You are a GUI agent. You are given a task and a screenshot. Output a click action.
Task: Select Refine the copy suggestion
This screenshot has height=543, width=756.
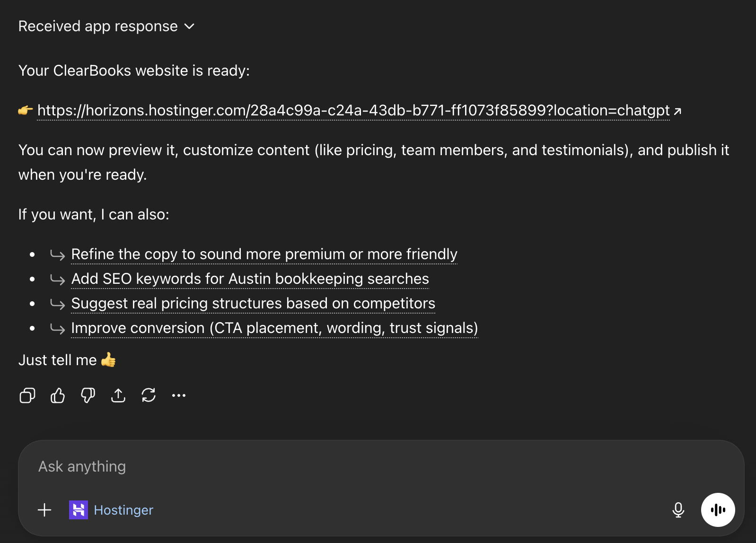(x=264, y=254)
